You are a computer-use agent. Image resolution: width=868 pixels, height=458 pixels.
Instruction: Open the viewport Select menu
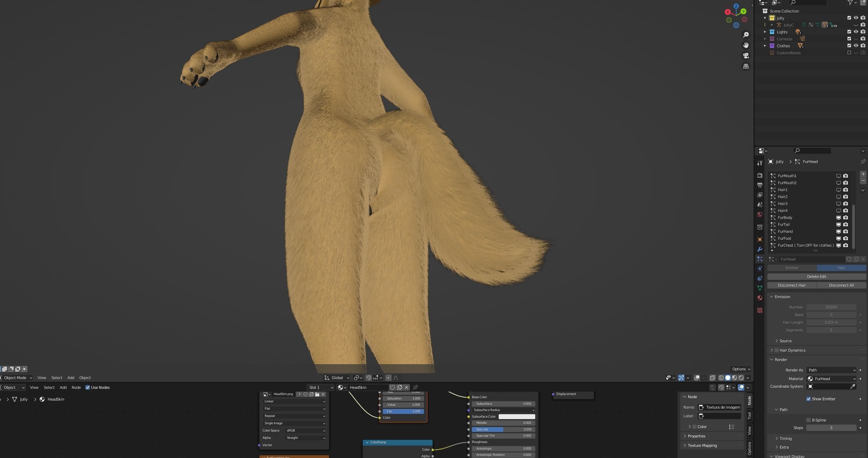tap(57, 378)
